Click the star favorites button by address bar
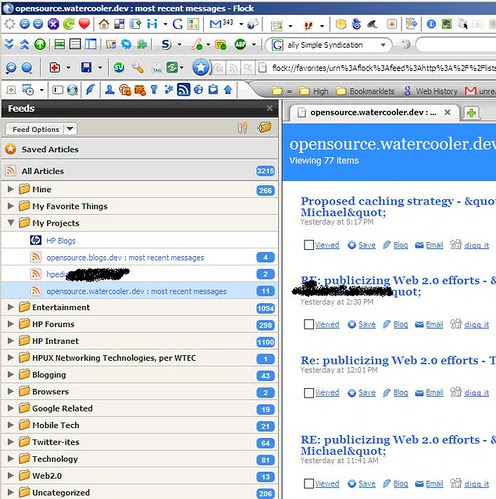The width and height of the screenshot is (496, 499). pos(201,68)
